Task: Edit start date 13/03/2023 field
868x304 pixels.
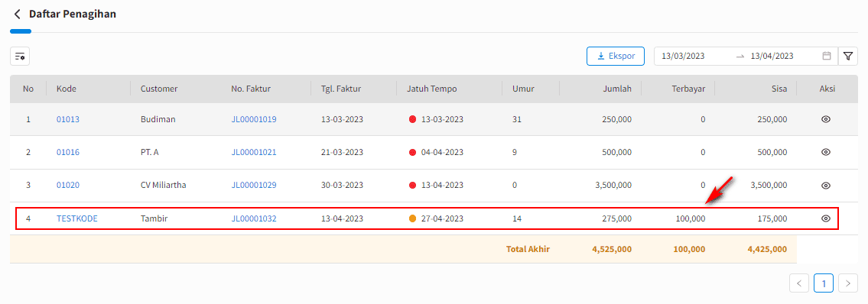Action: coord(683,56)
